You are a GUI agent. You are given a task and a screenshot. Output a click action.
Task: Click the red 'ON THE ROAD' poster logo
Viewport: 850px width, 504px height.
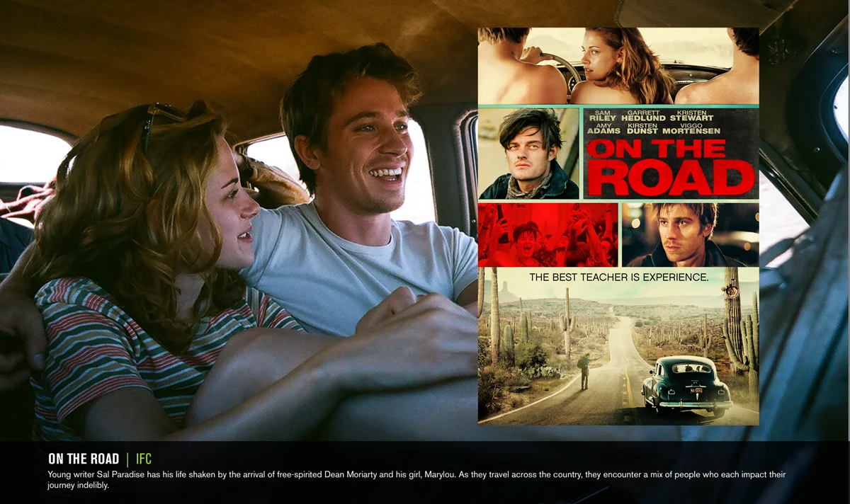670,168
